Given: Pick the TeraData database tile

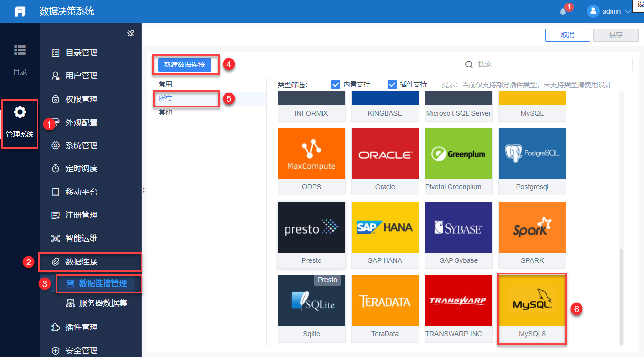Looking at the screenshot, I should (385, 309).
